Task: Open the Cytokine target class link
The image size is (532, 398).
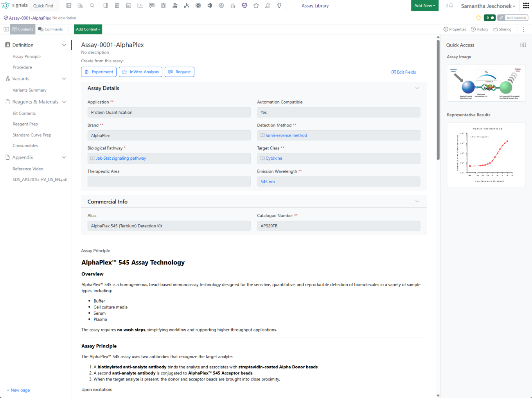Action: [x=274, y=158]
